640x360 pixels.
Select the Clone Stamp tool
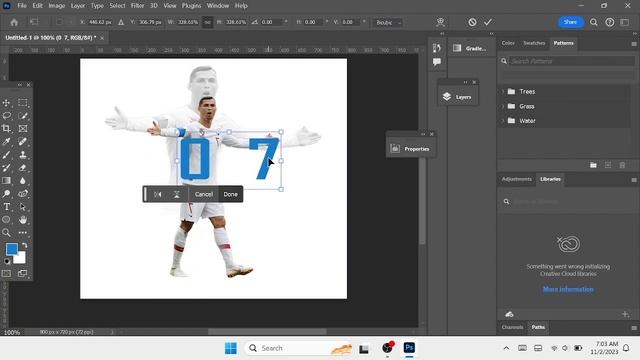[x=23, y=155]
